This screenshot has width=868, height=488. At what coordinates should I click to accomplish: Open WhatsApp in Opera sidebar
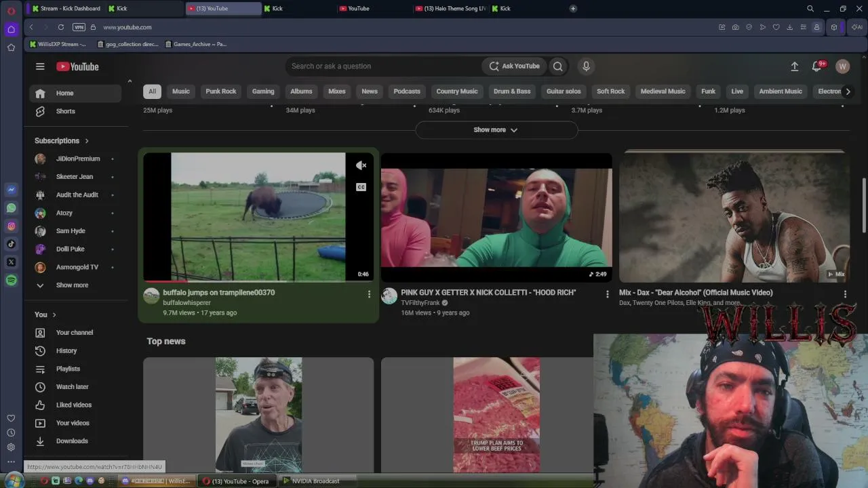click(x=12, y=208)
